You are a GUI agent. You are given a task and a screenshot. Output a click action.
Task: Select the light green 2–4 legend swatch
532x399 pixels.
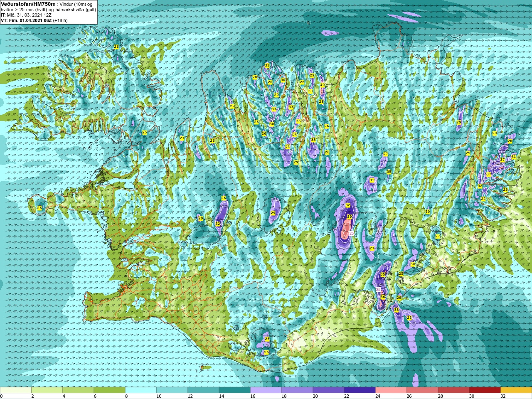[47, 390]
